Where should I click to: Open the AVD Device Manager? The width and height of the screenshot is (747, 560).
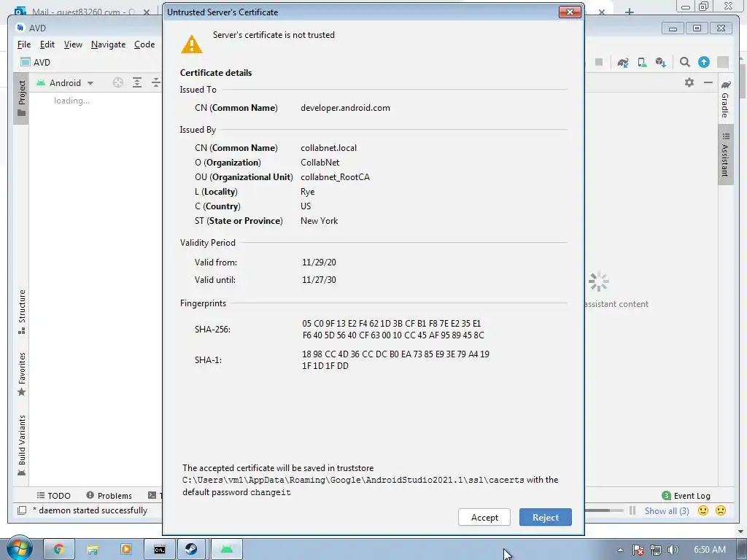pyautogui.click(x=642, y=62)
